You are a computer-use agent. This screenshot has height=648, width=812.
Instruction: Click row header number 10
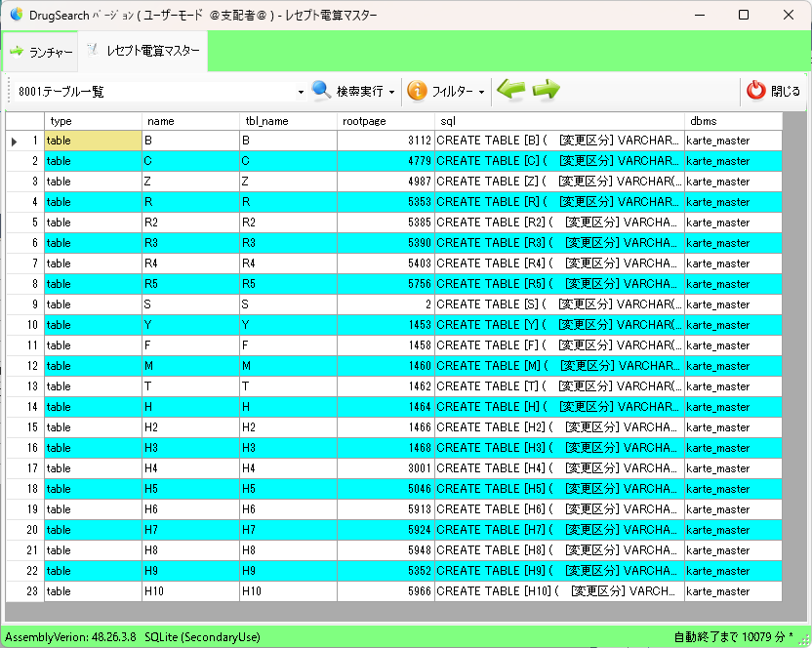click(x=24, y=325)
